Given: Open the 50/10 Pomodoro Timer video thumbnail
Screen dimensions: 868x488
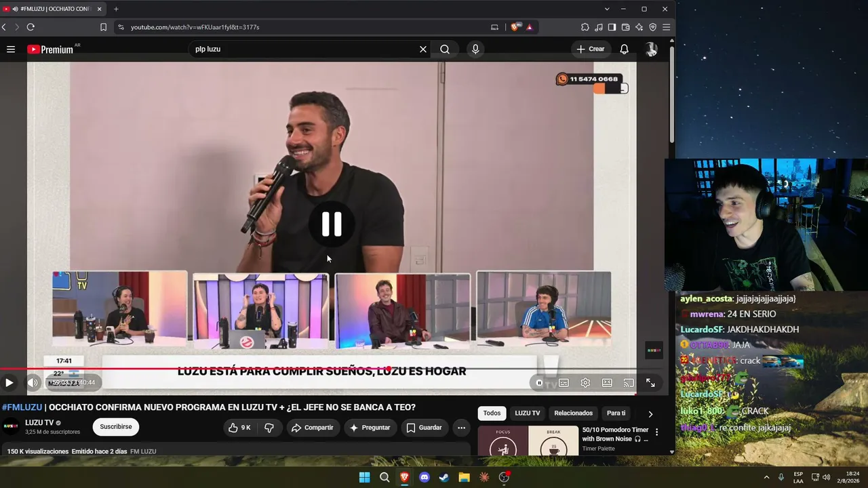Looking at the screenshot, I should pyautogui.click(x=528, y=441).
